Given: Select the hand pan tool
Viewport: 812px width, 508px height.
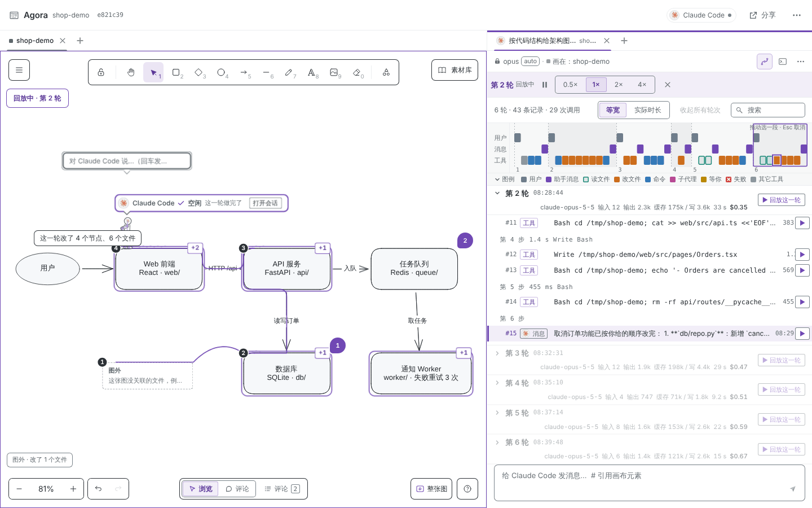Looking at the screenshot, I should click(131, 72).
